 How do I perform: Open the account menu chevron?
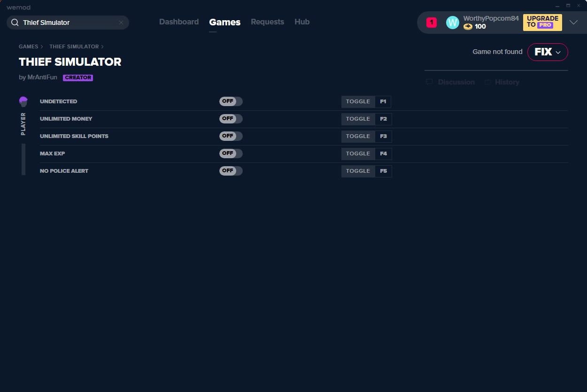click(573, 23)
